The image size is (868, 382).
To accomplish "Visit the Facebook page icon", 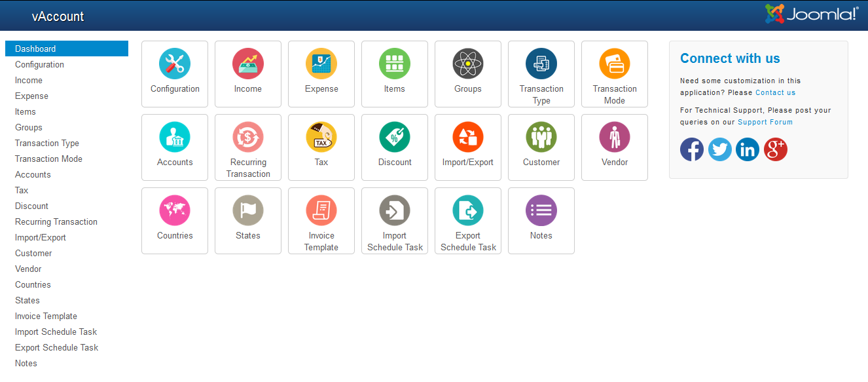I will tap(692, 149).
